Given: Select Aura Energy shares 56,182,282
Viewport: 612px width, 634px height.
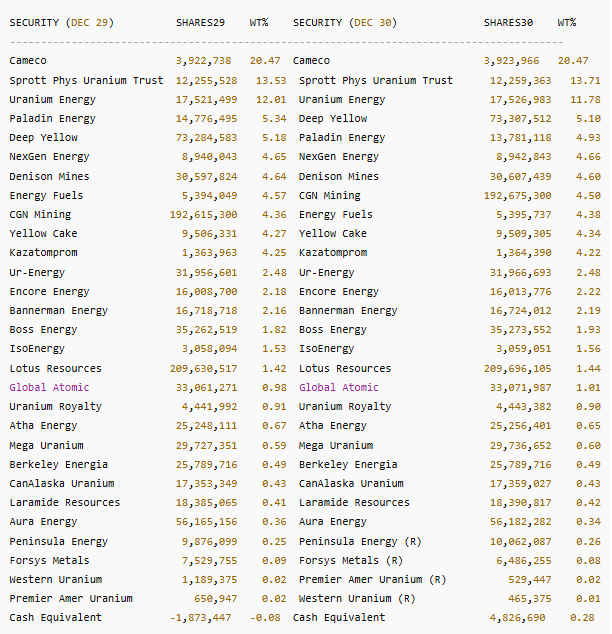Looking at the screenshot, I should pyautogui.click(x=521, y=522).
